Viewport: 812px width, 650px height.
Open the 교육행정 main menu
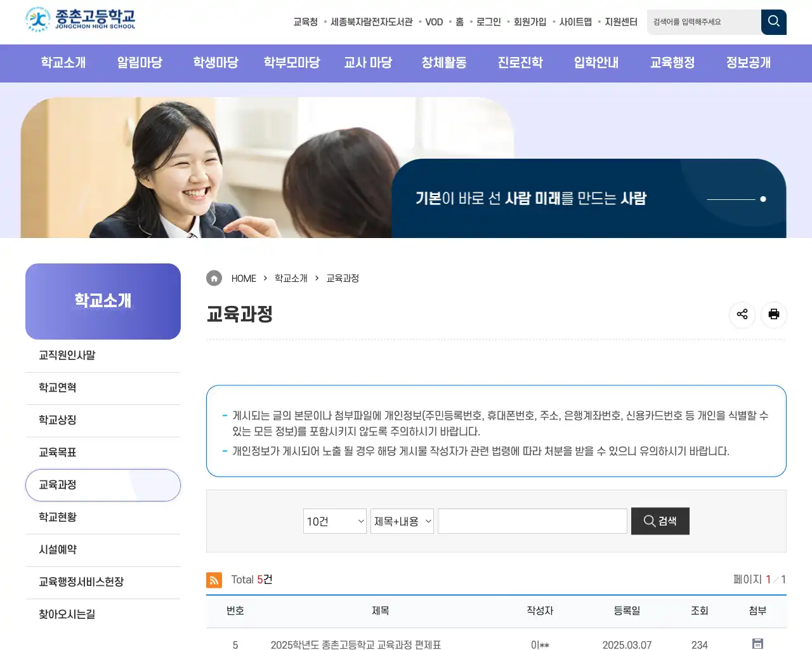pyautogui.click(x=672, y=63)
